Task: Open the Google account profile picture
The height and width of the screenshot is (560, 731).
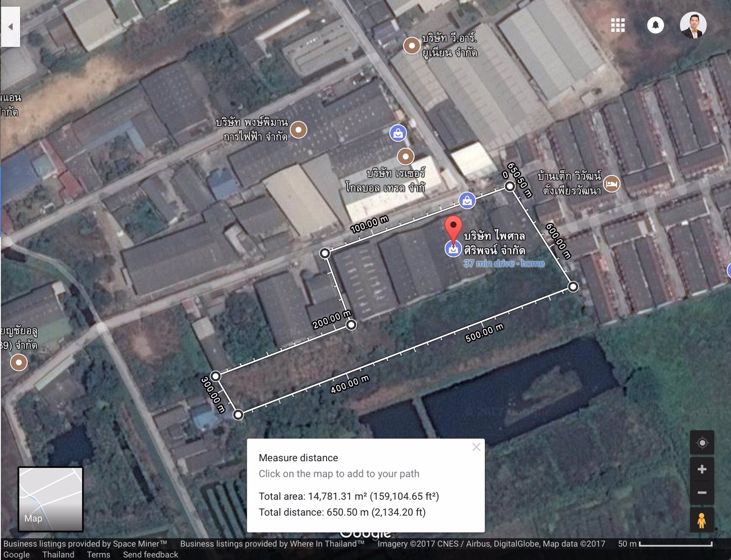Action: (x=693, y=25)
